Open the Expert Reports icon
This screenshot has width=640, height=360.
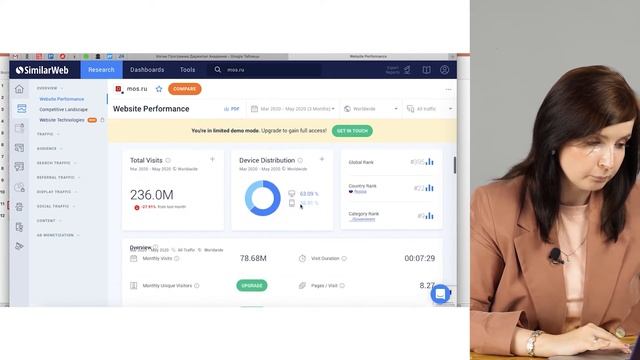[x=407, y=70]
